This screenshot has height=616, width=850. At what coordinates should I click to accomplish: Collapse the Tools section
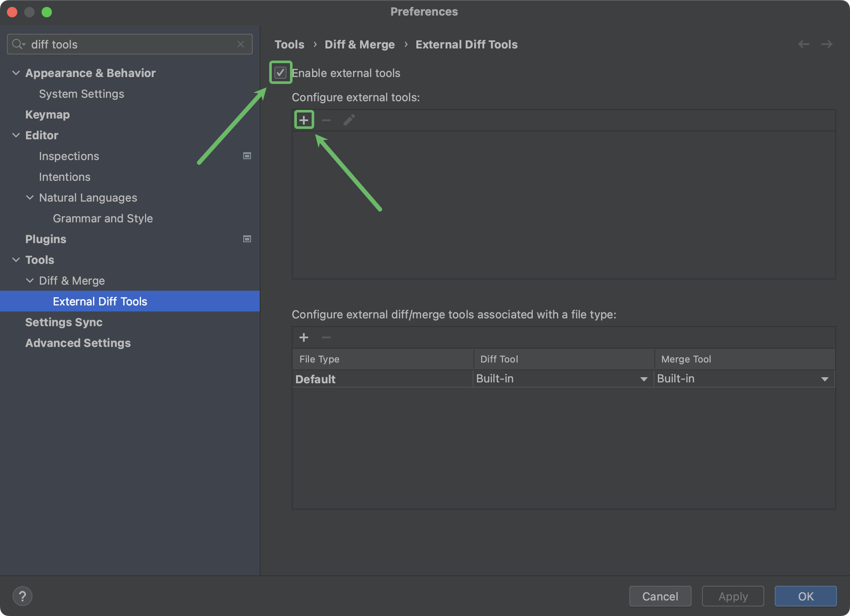16,259
